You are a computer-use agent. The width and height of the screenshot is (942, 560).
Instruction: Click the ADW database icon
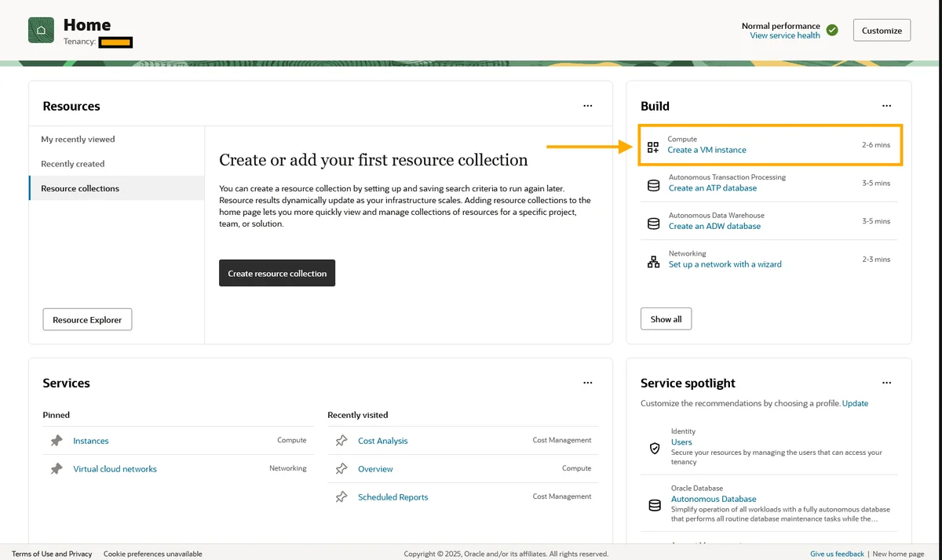click(x=653, y=224)
